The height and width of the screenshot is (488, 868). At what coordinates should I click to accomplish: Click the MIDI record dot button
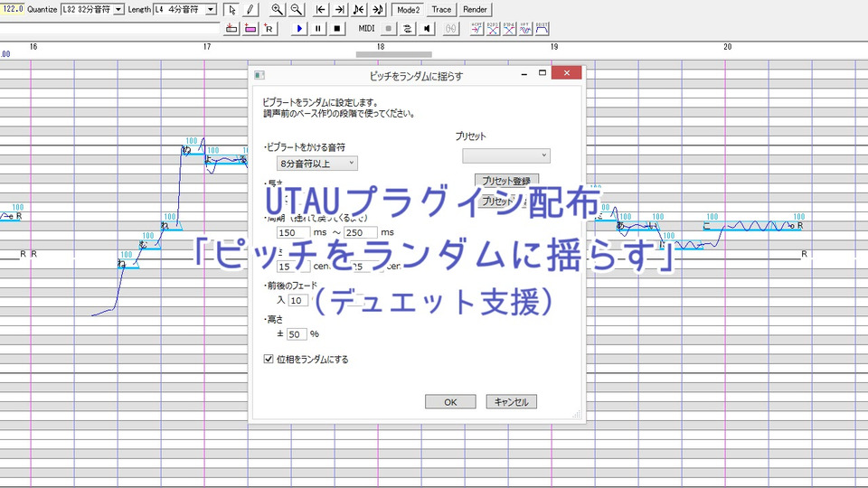click(389, 28)
